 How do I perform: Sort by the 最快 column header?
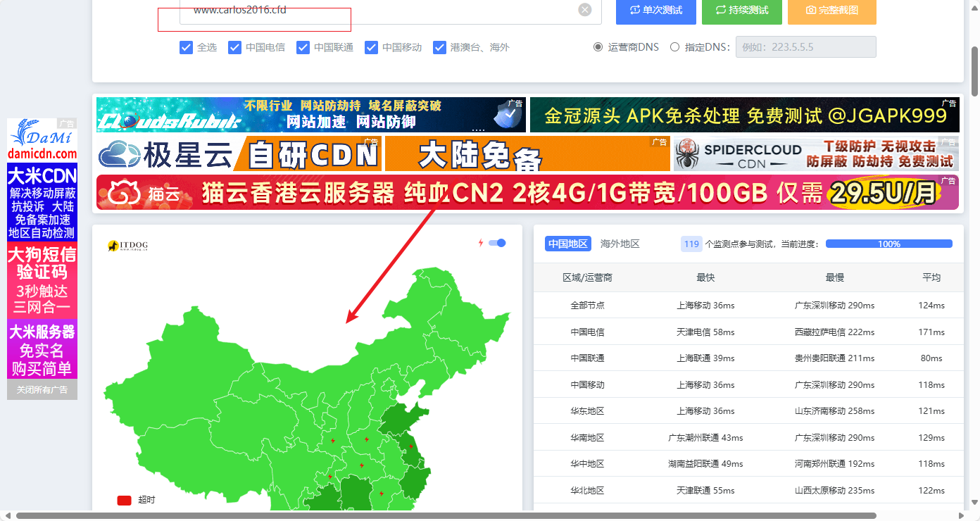click(705, 277)
